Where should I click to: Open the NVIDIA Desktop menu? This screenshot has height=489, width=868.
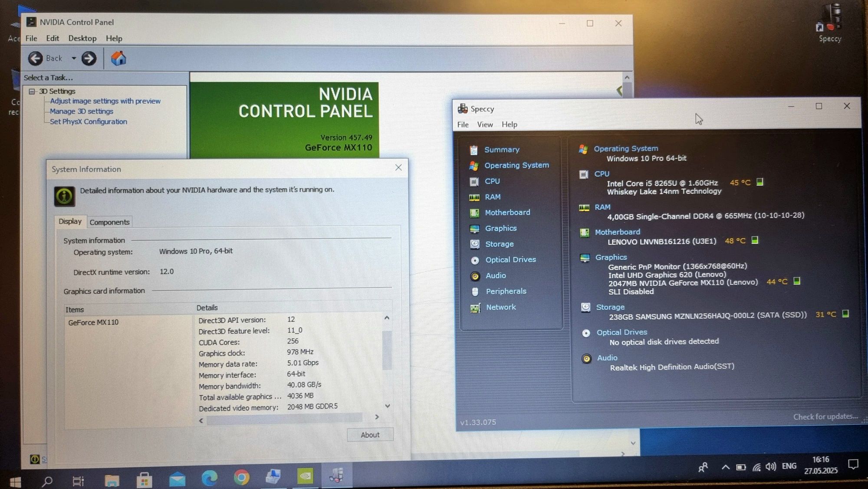pyautogui.click(x=82, y=38)
